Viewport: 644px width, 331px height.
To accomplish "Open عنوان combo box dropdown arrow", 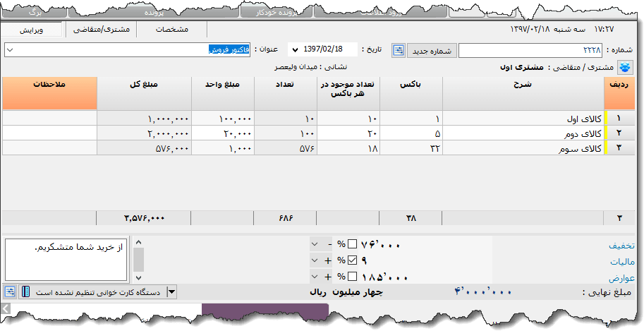I will pyautogui.click(x=11, y=50).
